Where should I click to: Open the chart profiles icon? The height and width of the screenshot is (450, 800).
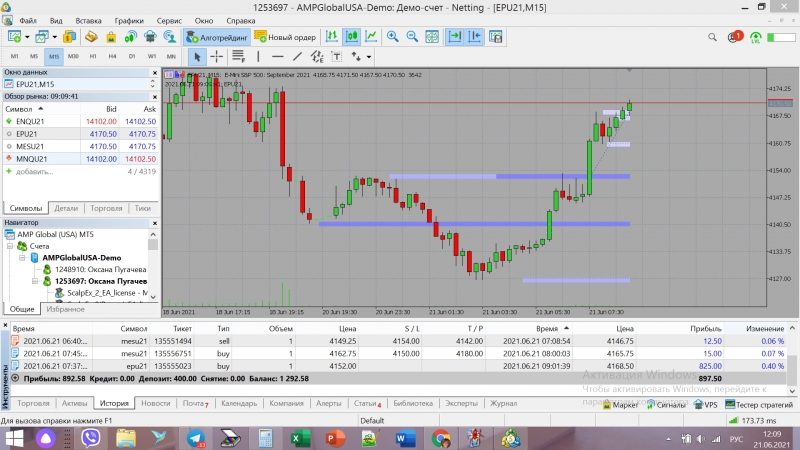tap(41, 37)
